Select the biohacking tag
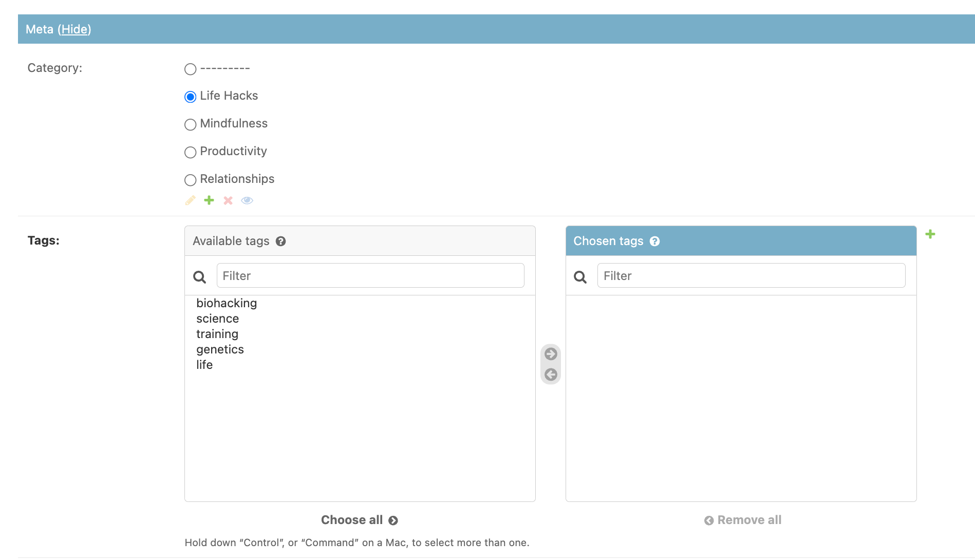Screen dimensions: 975x560 [226, 303]
